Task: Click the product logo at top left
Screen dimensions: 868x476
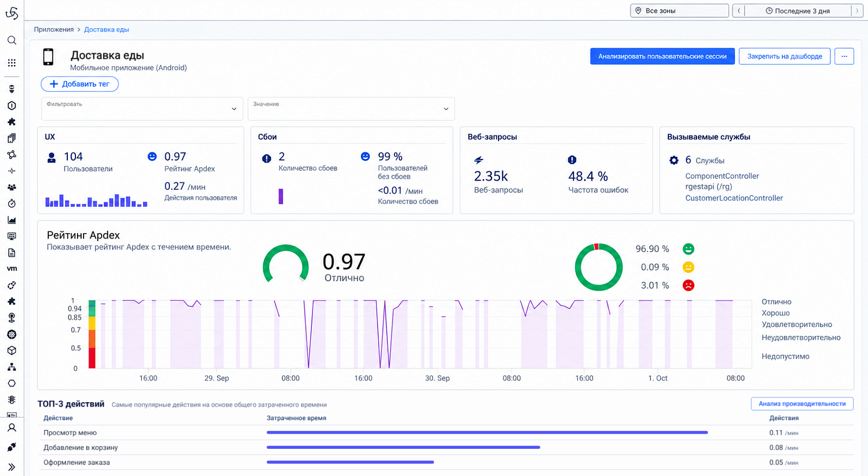Action: [x=11, y=13]
